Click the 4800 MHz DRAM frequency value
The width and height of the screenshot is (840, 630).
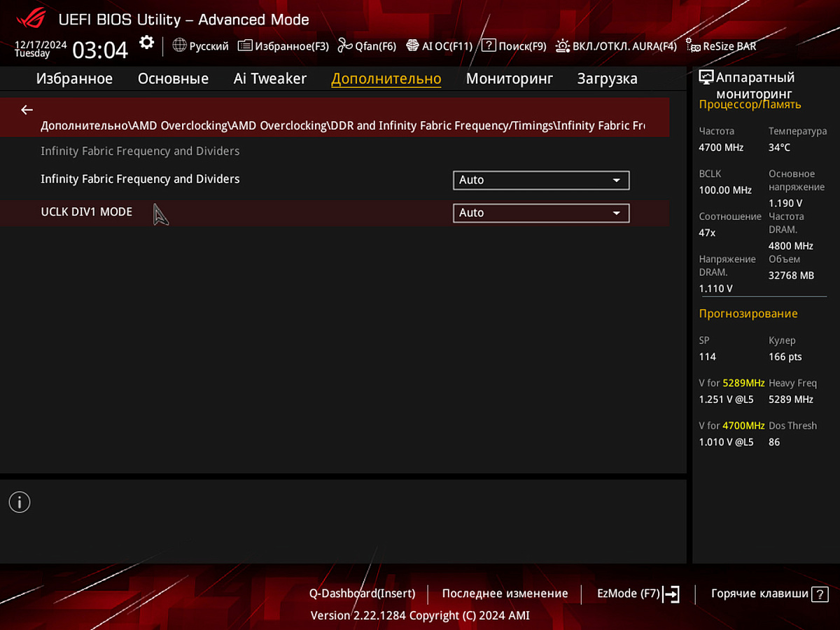pyautogui.click(x=791, y=246)
